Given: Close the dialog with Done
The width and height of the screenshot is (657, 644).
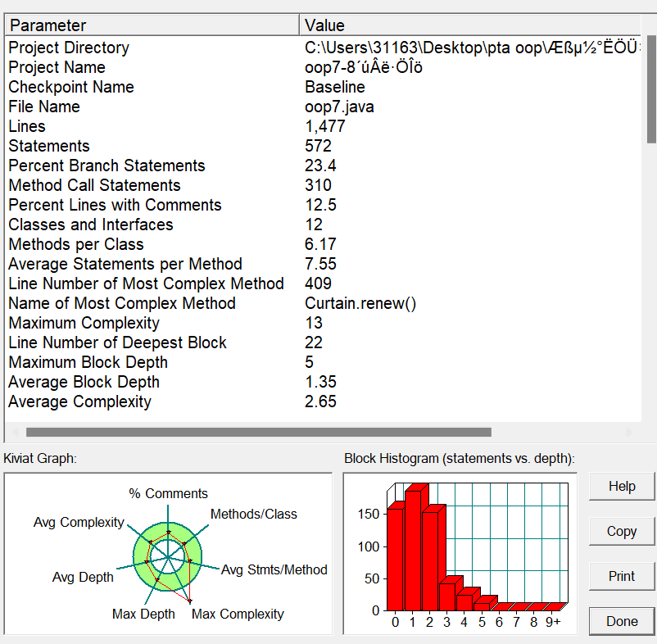Looking at the screenshot, I should pos(622,621).
